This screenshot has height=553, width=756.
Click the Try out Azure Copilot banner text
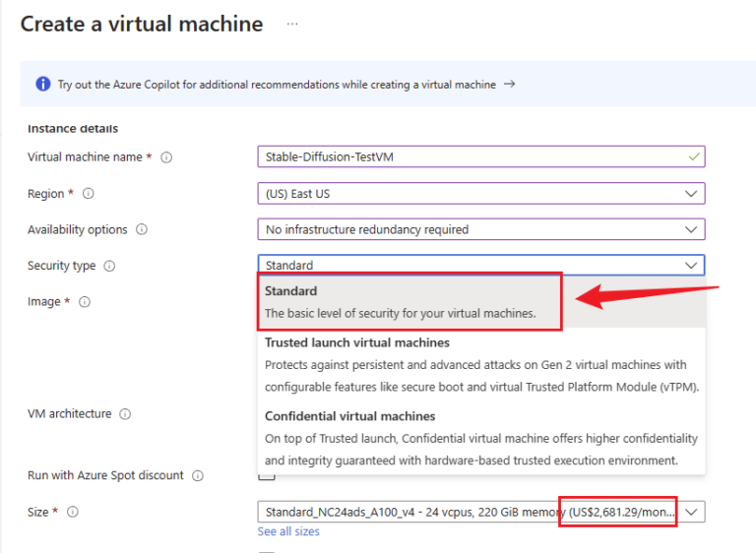click(277, 85)
